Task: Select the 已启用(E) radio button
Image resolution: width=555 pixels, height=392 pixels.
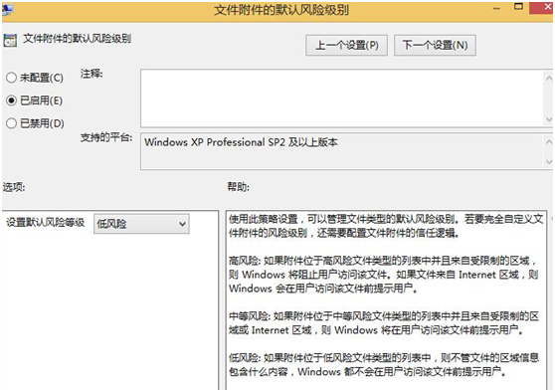Action: 11,100
